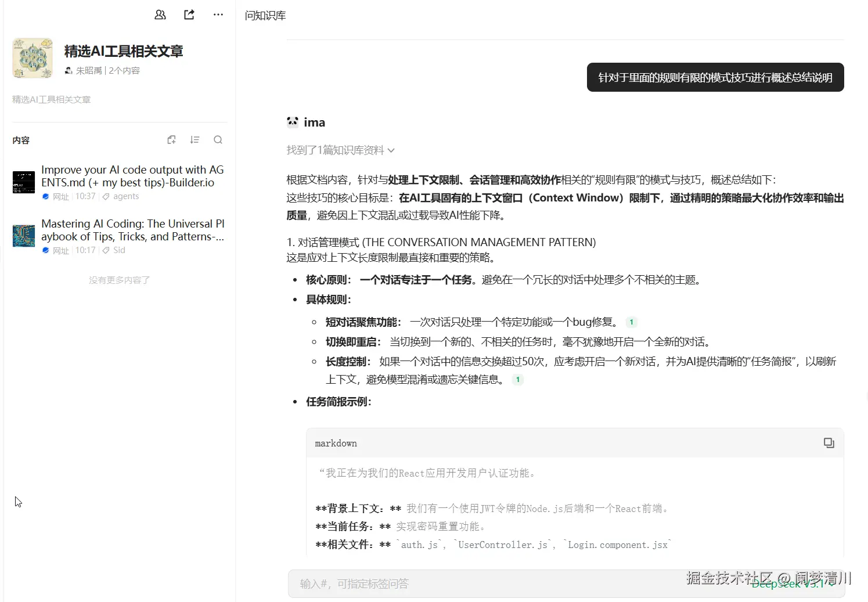Click the share knowledge base icon

pyautogui.click(x=189, y=15)
